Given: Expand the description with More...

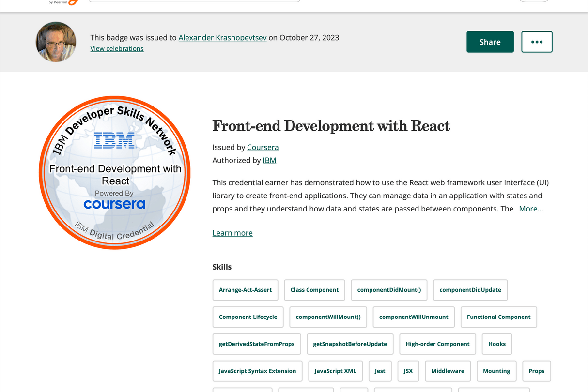Looking at the screenshot, I should 531,209.
